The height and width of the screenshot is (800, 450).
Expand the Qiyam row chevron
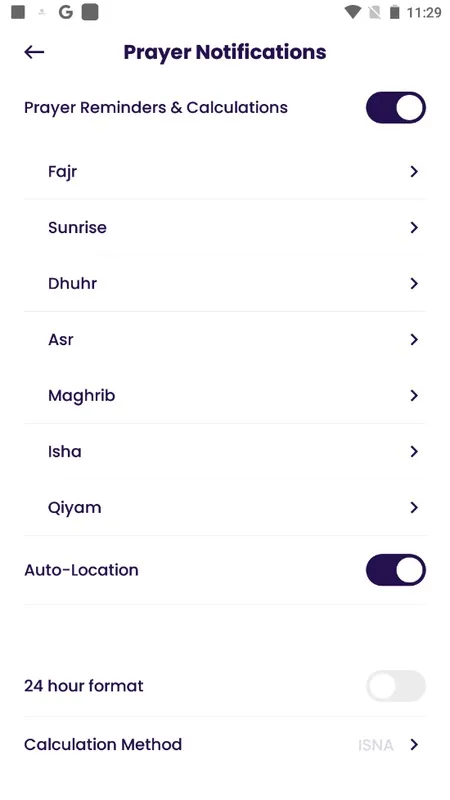[414, 508]
